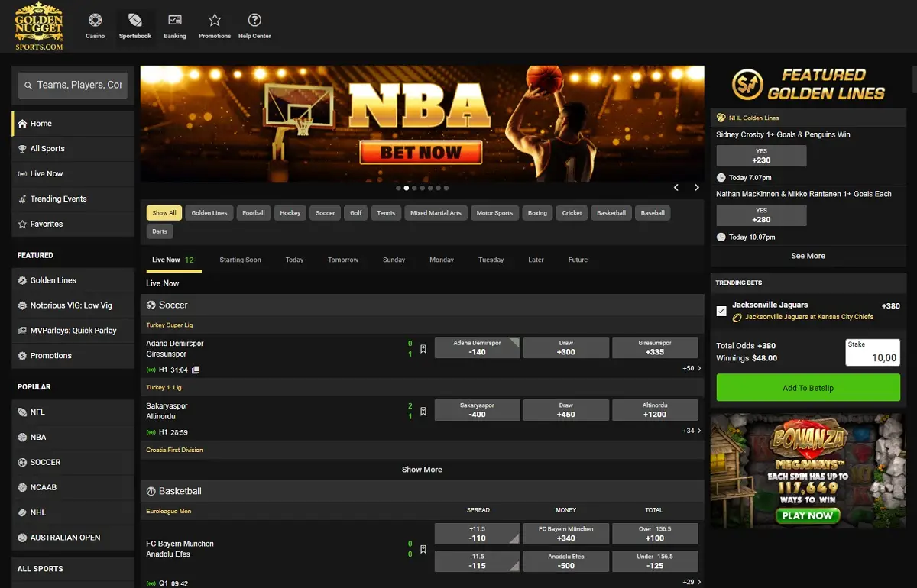The height and width of the screenshot is (588, 917).
Task: Select AUSTRALIAN OPEN in Popular list
Action: [x=73, y=538]
